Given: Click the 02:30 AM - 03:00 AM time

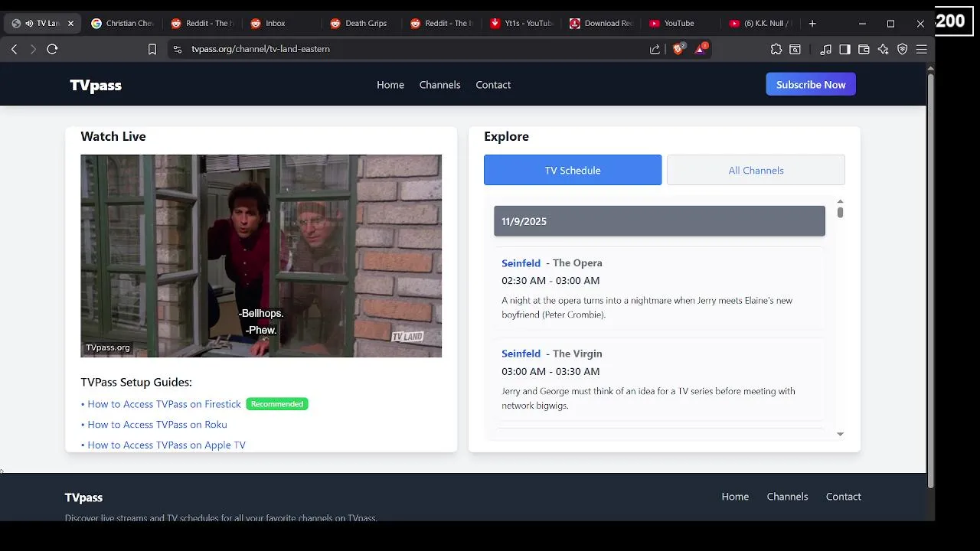Looking at the screenshot, I should [x=550, y=281].
